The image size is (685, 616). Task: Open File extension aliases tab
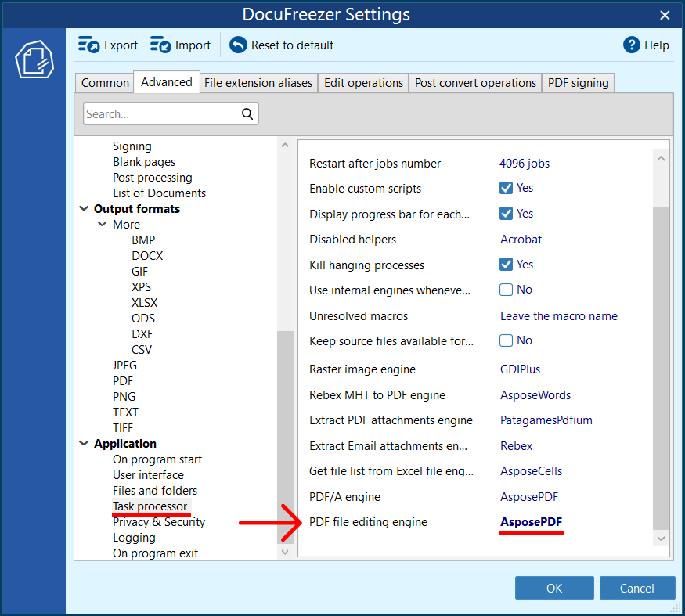[258, 82]
